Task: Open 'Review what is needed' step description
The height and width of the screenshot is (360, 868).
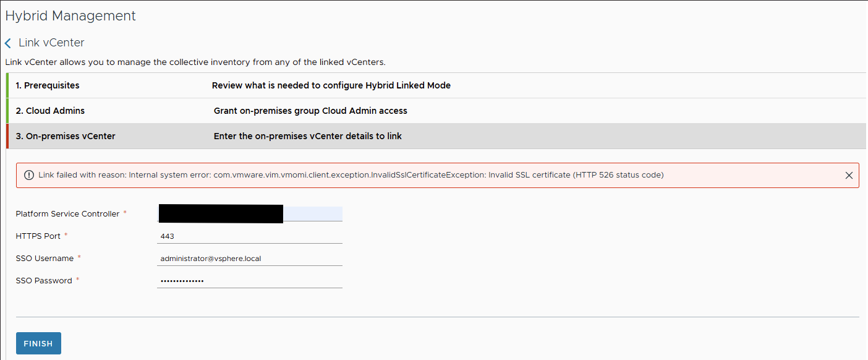Action: 331,85
